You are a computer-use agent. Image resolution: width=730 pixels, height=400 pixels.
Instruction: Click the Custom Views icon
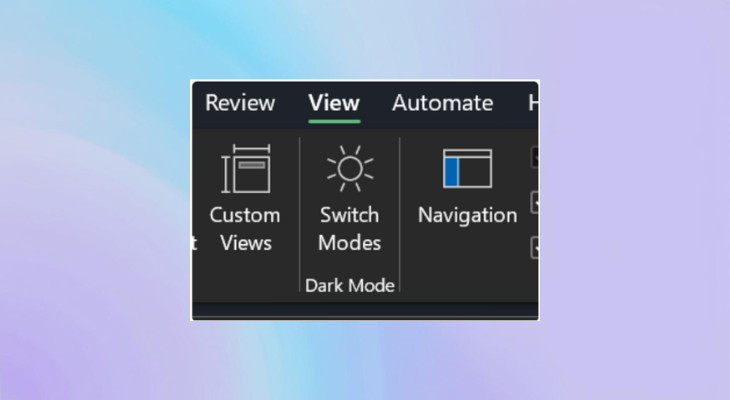[246, 169]
